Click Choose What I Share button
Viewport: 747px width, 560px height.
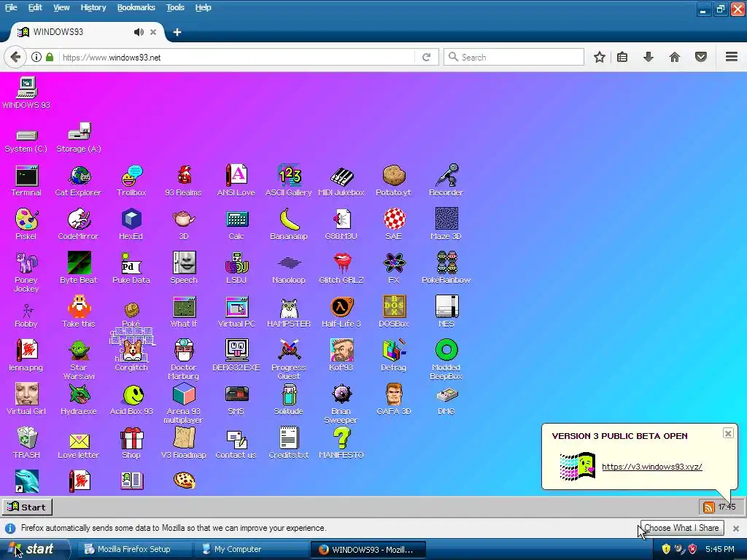pyautogui.click(x=682, y=528)
